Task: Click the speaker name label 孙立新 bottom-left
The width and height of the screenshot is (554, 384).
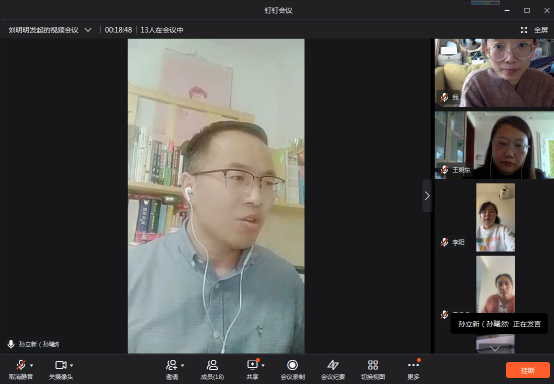Action: (39, 344)
